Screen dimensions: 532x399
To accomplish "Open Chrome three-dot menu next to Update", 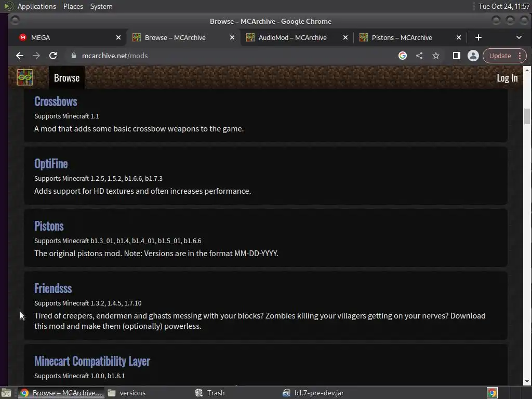I will click(520, 56).
